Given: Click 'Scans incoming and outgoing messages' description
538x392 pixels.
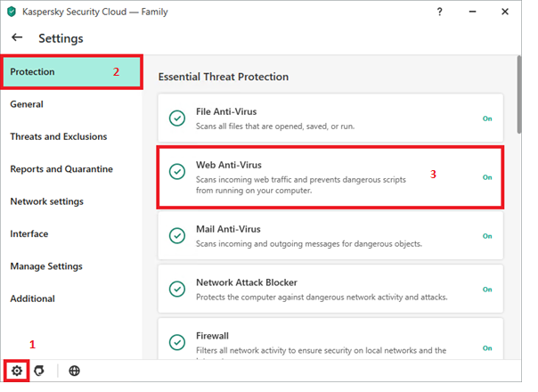Looking at the screenshot, I should pyautogui.click(x=309, y=244).
